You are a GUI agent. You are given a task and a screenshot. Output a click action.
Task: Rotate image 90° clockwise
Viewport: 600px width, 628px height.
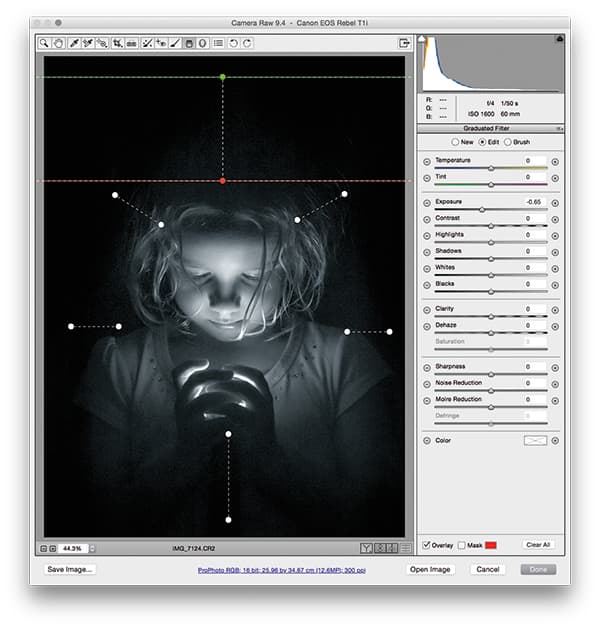[248, 43]
